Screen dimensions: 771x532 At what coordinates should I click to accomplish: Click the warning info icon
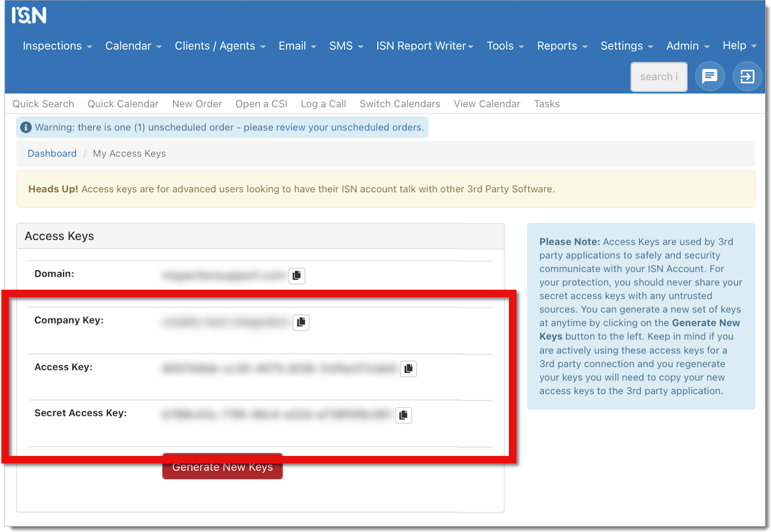tap(26, 128)
